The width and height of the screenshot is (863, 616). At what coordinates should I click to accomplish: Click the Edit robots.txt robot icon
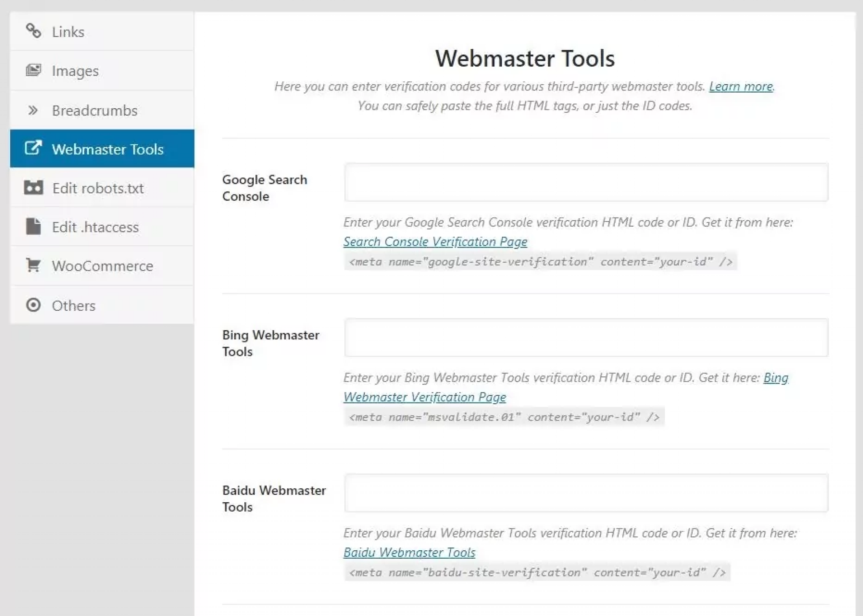click(x=33, y=187)
